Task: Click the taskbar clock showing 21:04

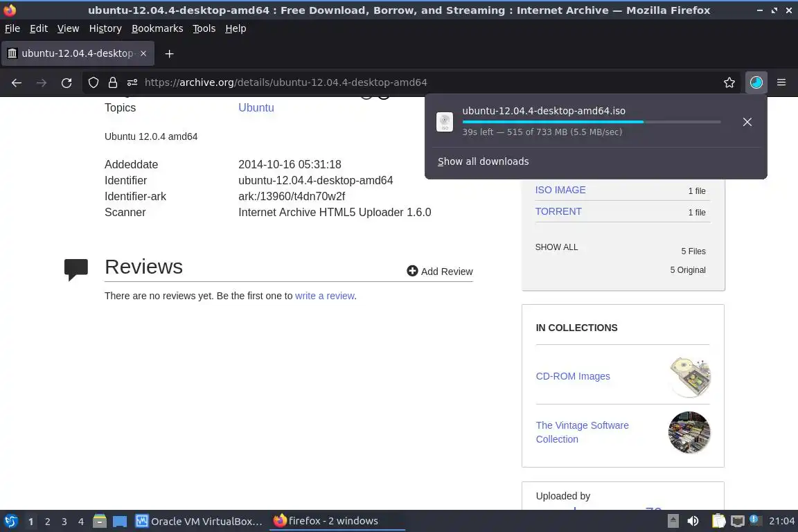Action: (x=781, y=521)
